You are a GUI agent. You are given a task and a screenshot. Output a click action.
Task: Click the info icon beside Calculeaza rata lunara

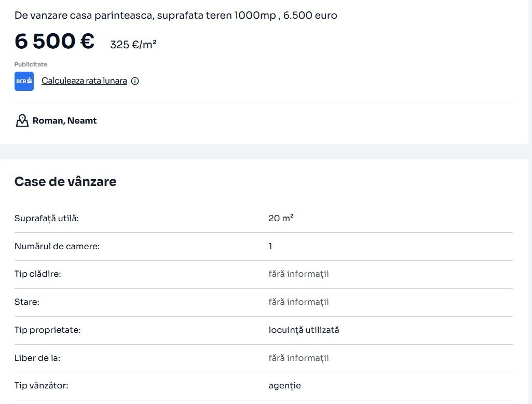click(x=135, y=81)
